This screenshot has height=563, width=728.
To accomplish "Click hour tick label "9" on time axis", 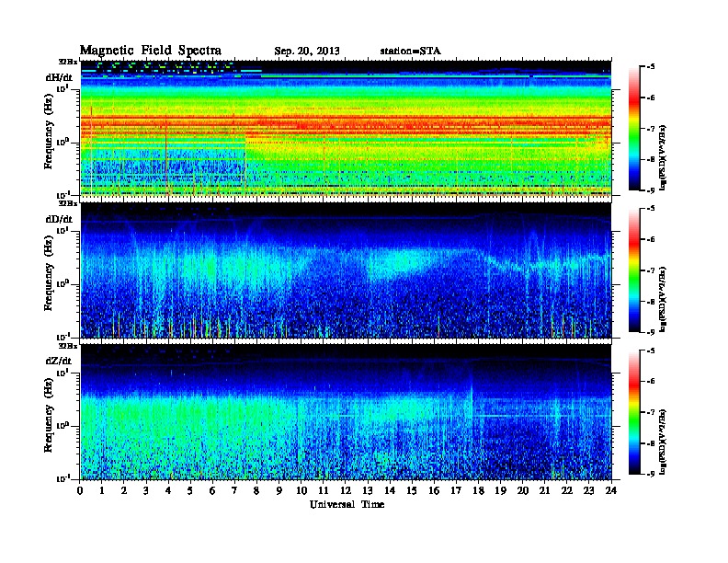I will pyautogui.click(x=279, y=490).
